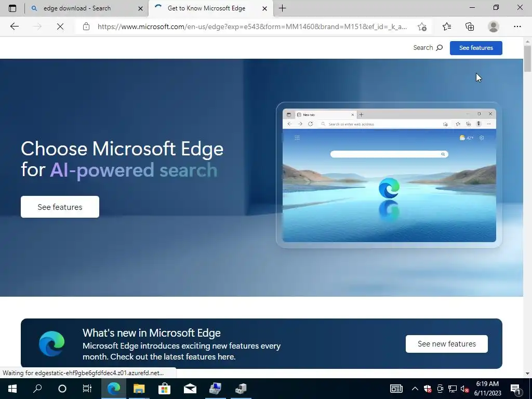The height and width of the screenshot is (399, 532).
Task: Show hidden tray icons chevron
Action: (415, 389)
